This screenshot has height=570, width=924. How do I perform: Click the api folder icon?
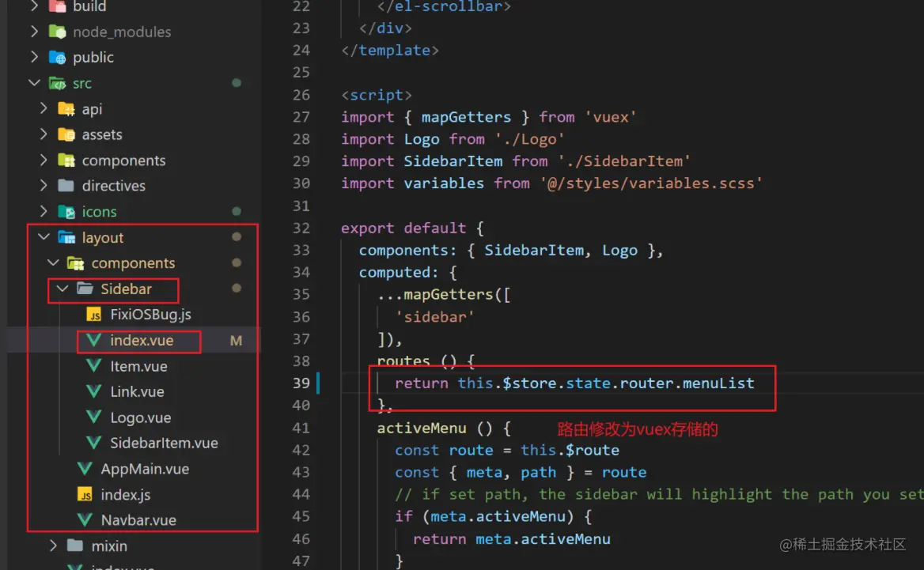click(66, 109)
